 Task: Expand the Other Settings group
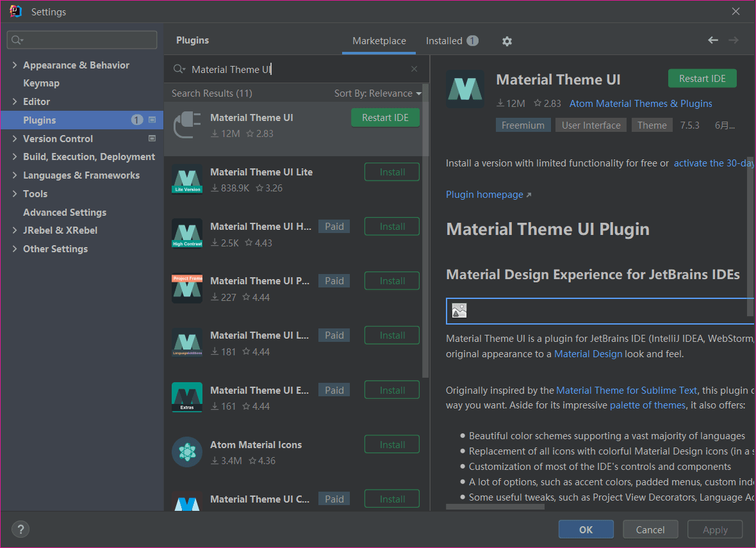pos(15,249)
